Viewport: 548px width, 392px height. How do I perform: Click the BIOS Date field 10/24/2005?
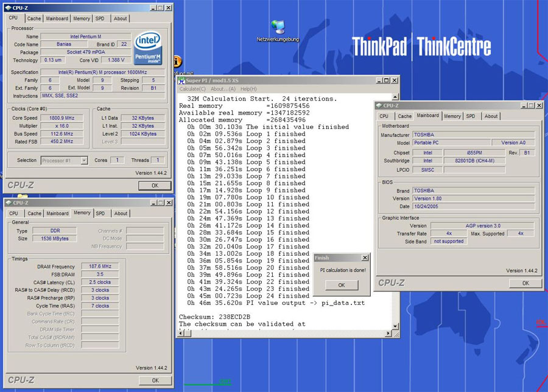pyautogui.click(x=473, y=206)
